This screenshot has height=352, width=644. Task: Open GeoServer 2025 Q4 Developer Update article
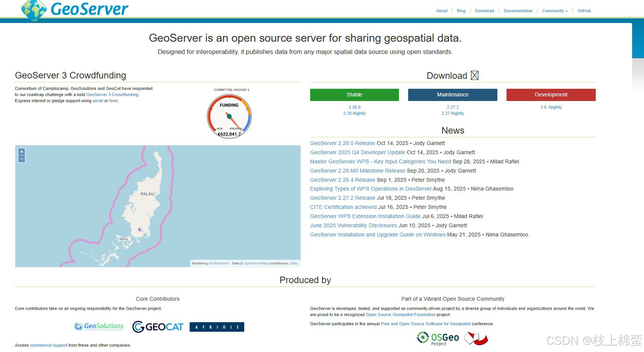[x=358, y=152]
